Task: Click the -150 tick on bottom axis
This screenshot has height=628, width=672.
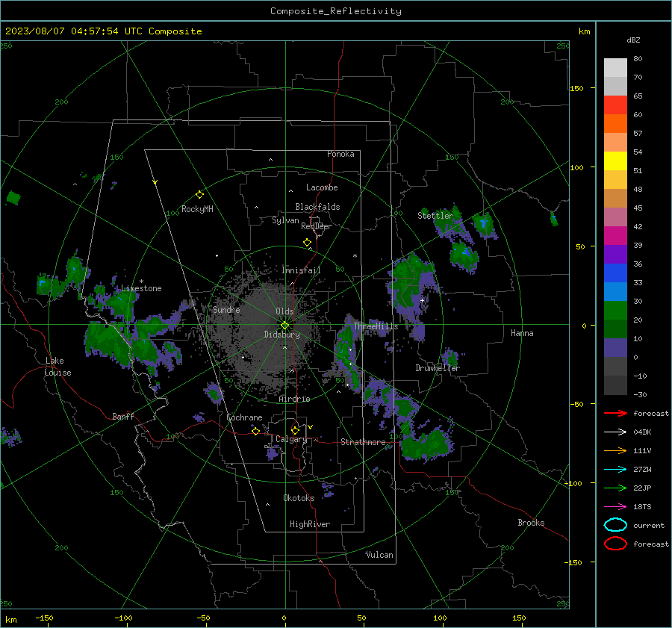Action: tap(44, 618)
